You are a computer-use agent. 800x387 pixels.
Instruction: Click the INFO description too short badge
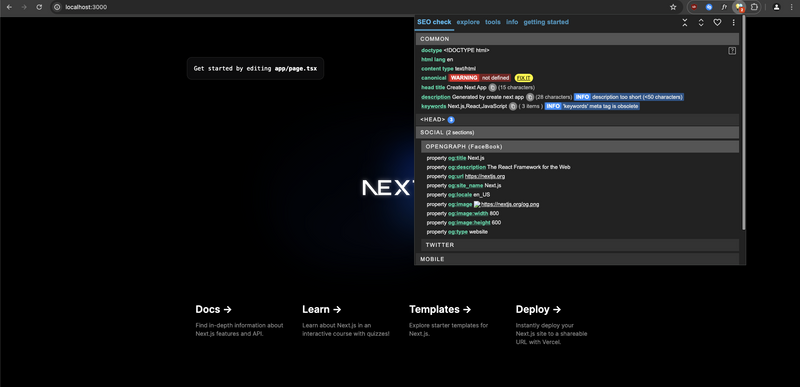pyautogui.click(x=629, y=97)
